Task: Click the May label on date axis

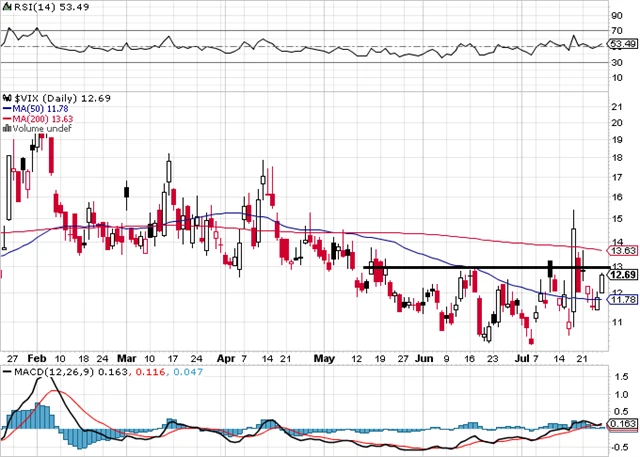Action: click(x=324, y=356)
